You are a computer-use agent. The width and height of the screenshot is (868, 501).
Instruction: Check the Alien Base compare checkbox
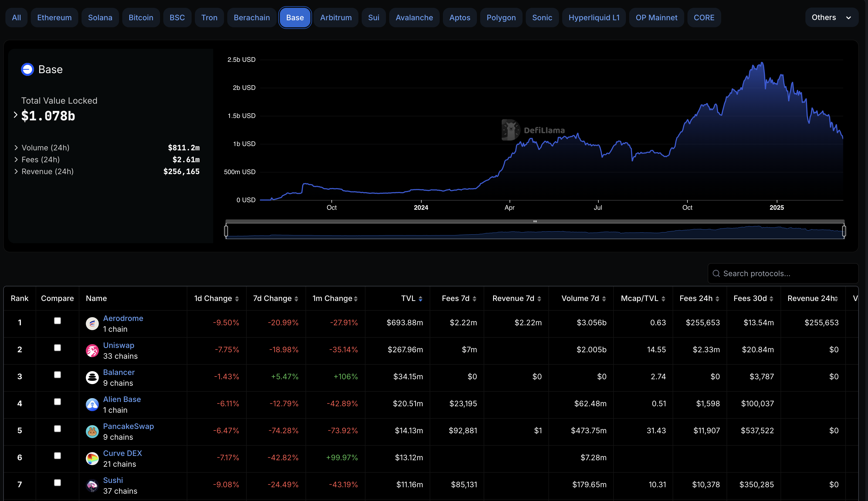(57, 402)
